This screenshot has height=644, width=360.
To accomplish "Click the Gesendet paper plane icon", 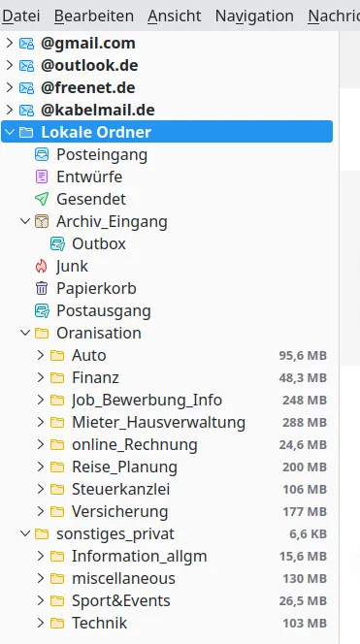I will 42,199.
